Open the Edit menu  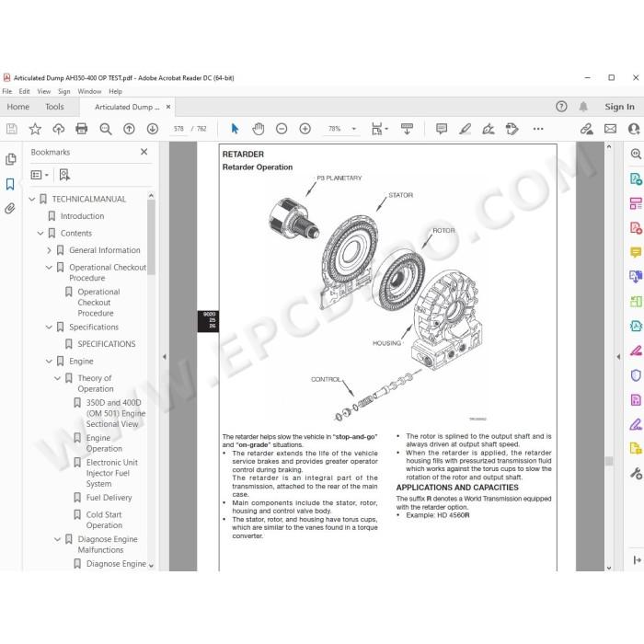(24, 92)
